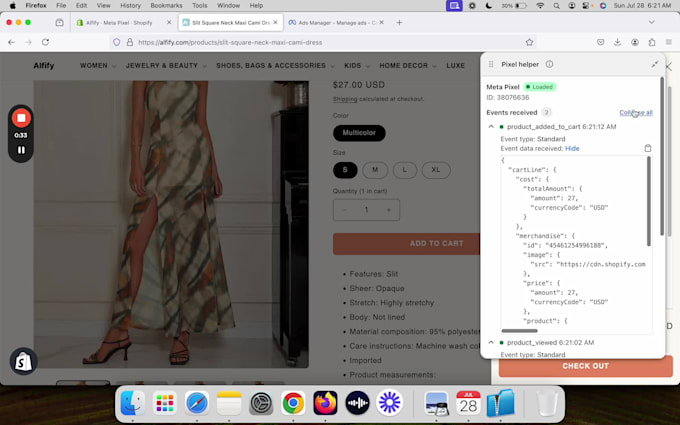
Task: Open the Firefox hamburger menu
Action: 668,42
